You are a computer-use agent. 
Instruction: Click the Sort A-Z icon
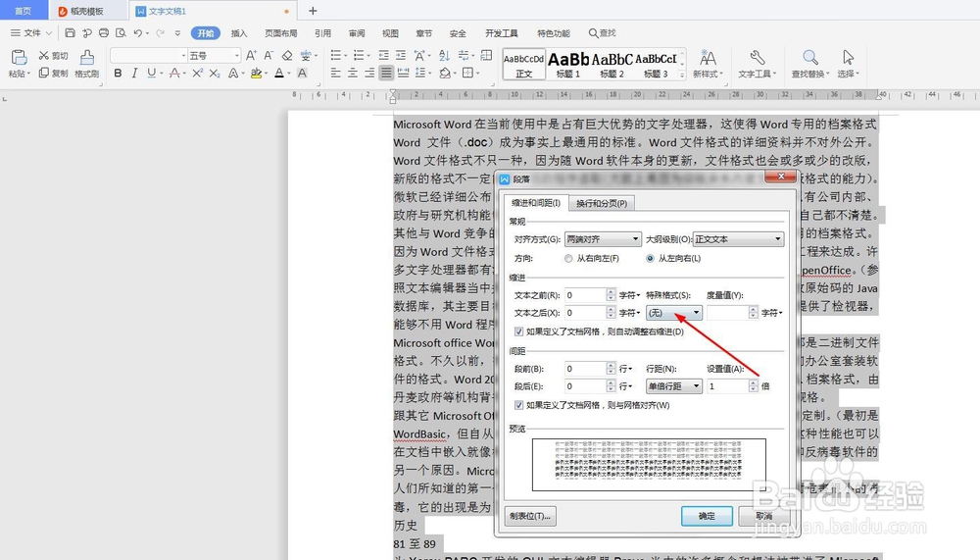pos(444,56)
